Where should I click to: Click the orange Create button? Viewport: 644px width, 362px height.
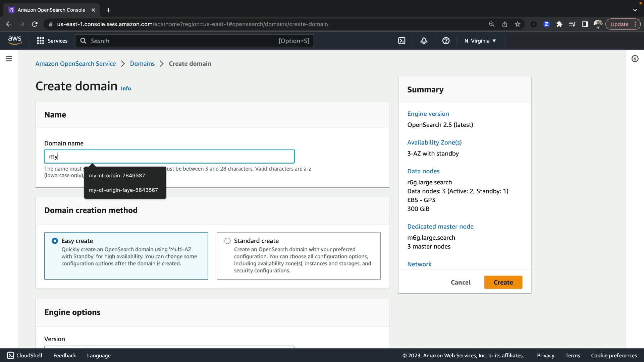coord(503,282)
